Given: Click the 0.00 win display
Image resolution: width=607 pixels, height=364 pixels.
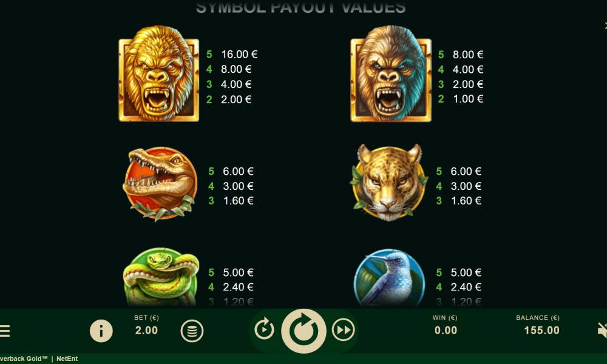Looking at the screenshot, I should (446, 331).
